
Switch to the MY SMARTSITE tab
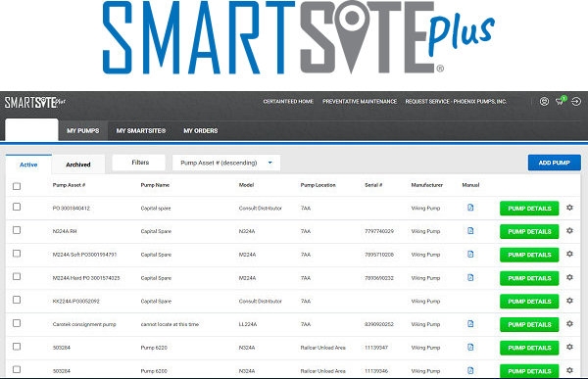click(x=140, y=130)
